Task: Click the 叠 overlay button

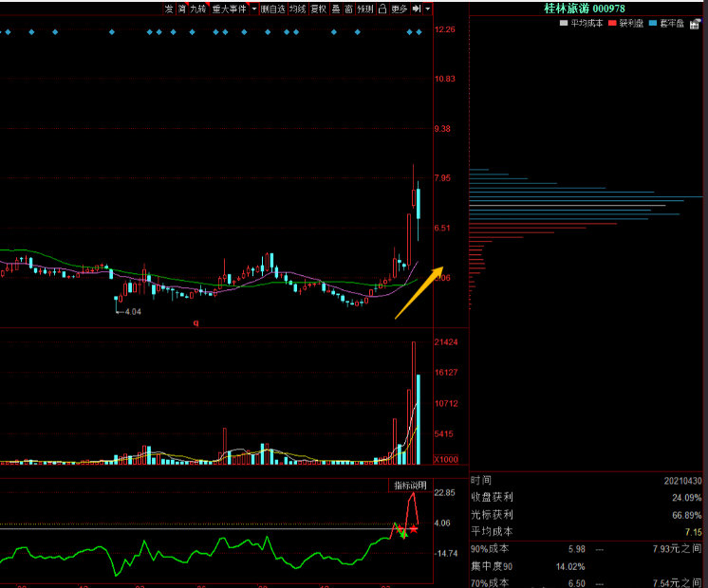Action: click(336, 9)
